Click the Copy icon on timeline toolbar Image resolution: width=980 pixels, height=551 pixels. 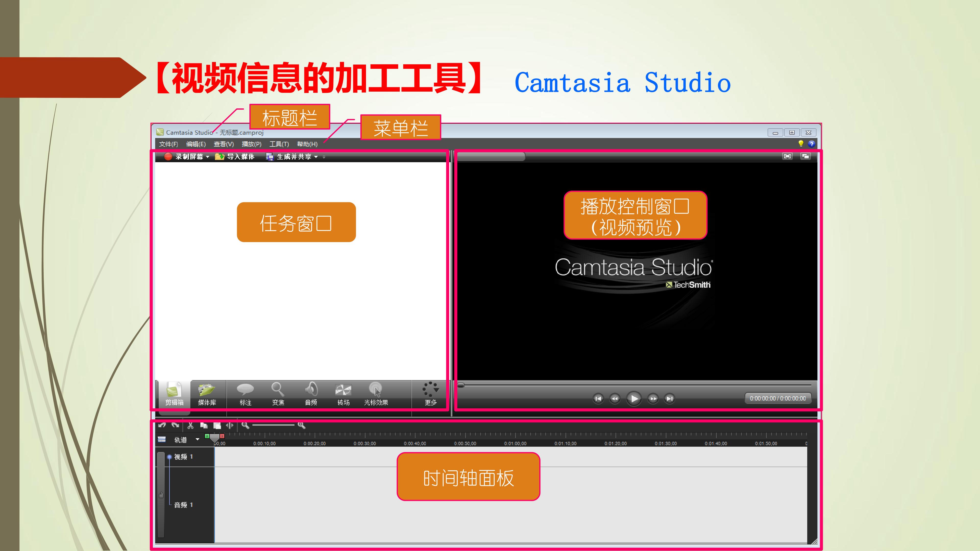(x=204, y=425)
